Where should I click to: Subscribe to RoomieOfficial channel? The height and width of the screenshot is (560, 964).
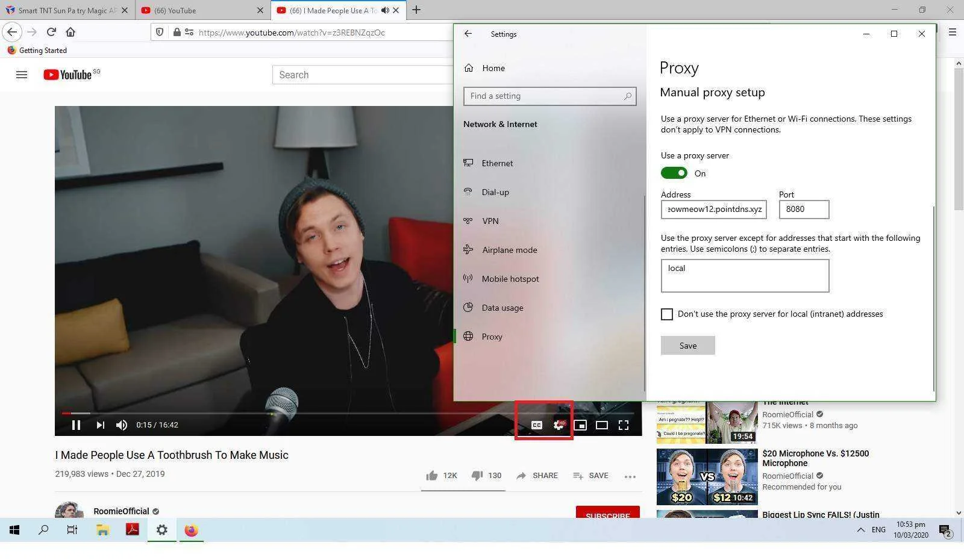(x=607, y=512)
